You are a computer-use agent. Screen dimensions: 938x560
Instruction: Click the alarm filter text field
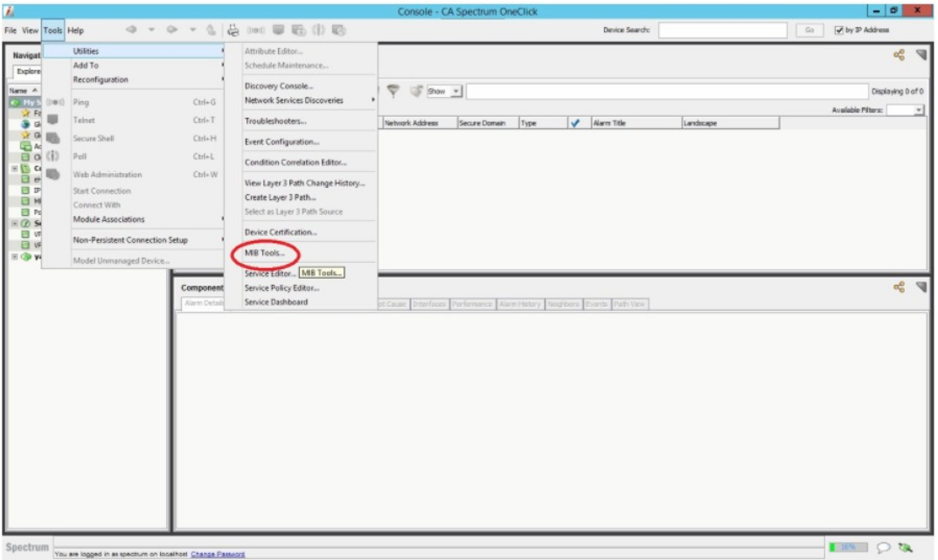pos(666,92)
